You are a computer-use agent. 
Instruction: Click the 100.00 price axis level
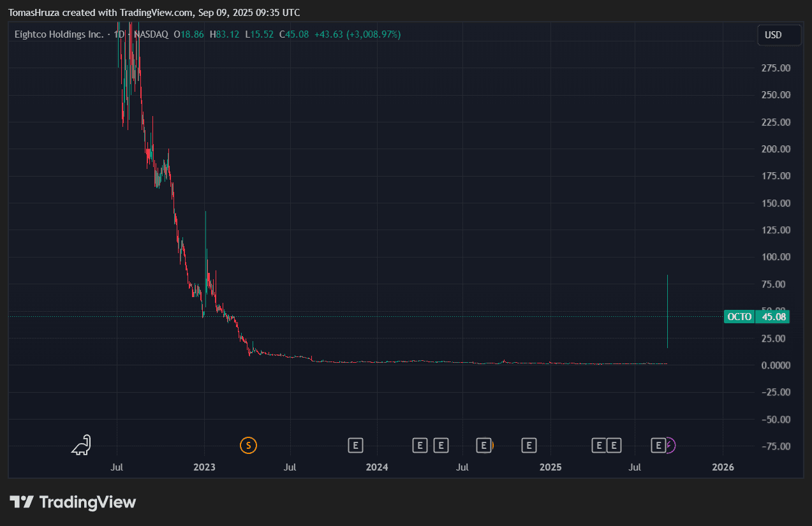pos(776,257)
